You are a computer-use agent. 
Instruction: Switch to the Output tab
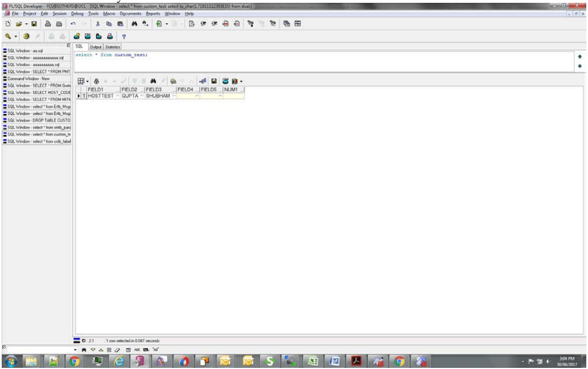pos(95,47)
